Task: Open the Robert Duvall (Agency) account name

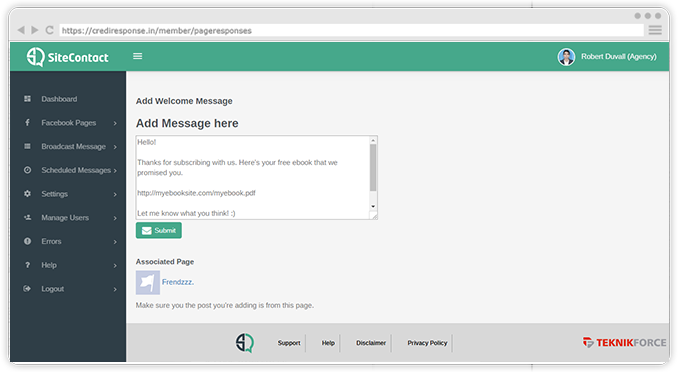Action: tap(618, 57)
